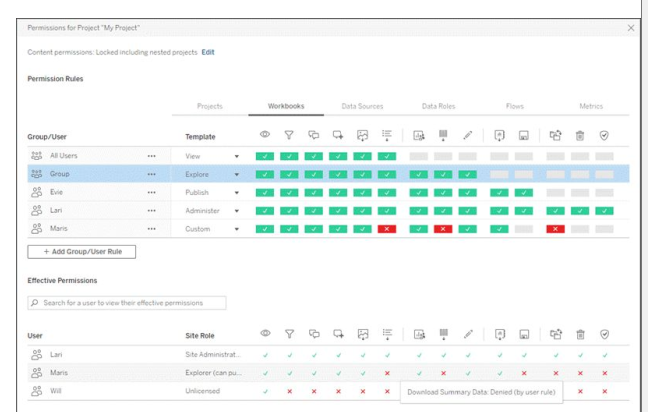Click the Add Group/User Rule button
The height and width of the screenshot is (412, 648).
point(81,252)
